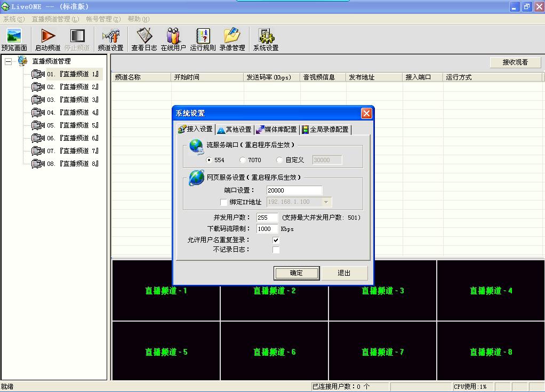The image size is (545, 392).
Task: Click the 预览画面 toolbar icon
Action: click(14, 36)
